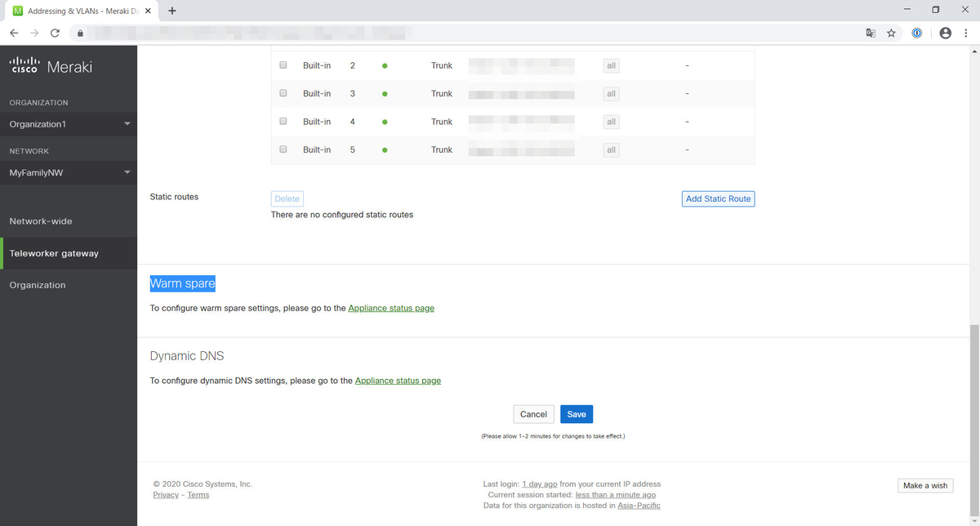Check the box for Built-in port 3
Viewport: 980px width, 526px height.
tap(283, 93)
